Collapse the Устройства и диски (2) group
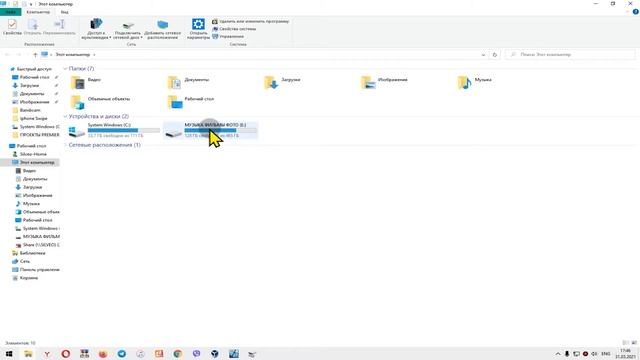Screen dimensions: 640x360 pyautogui.click(x=65, y=116)
